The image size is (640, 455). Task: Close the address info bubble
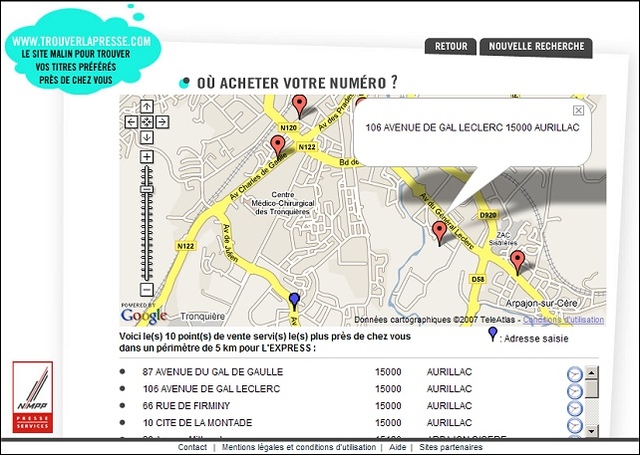tap(578, 110)
